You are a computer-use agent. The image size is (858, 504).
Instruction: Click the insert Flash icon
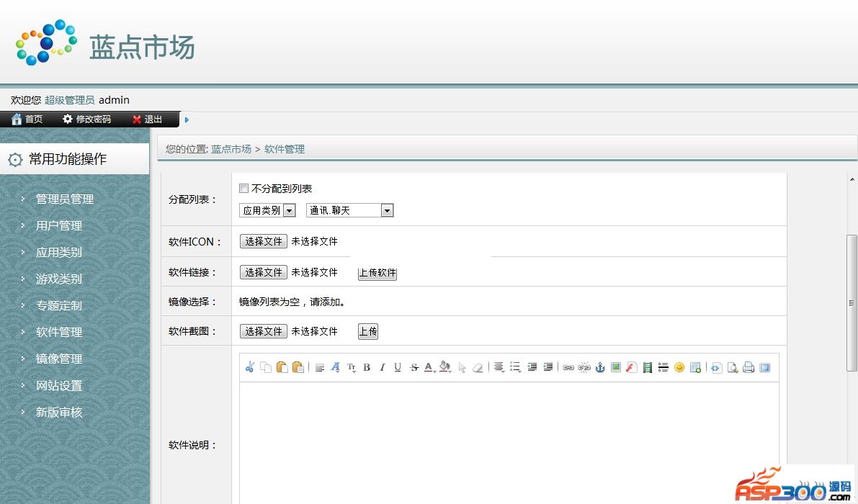tap(632, 367)
